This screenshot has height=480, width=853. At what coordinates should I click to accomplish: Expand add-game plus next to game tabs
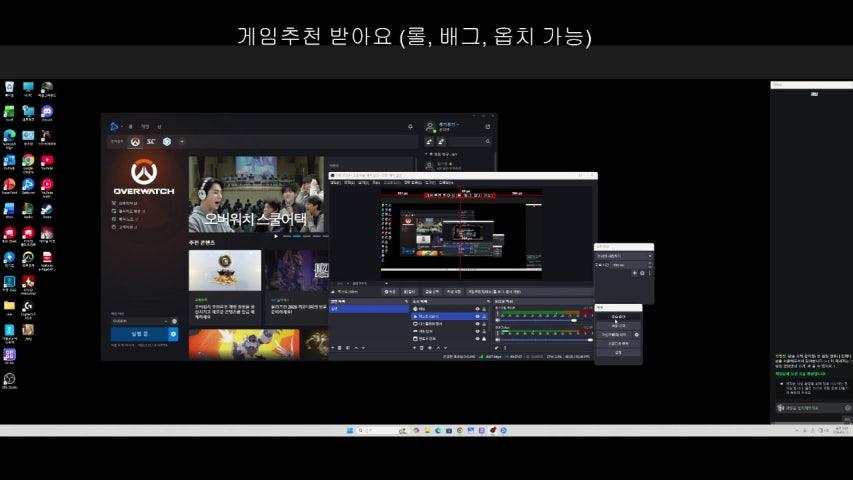182,141
